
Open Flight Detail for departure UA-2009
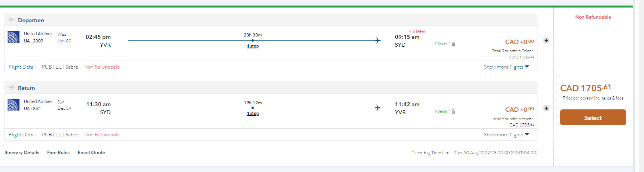(22, 67)
